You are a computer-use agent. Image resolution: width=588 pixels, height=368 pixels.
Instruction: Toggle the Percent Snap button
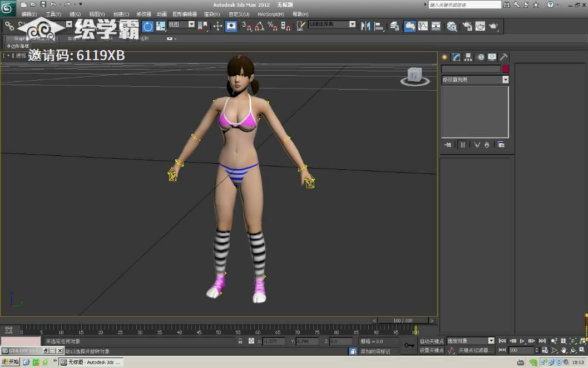point(272,26)
